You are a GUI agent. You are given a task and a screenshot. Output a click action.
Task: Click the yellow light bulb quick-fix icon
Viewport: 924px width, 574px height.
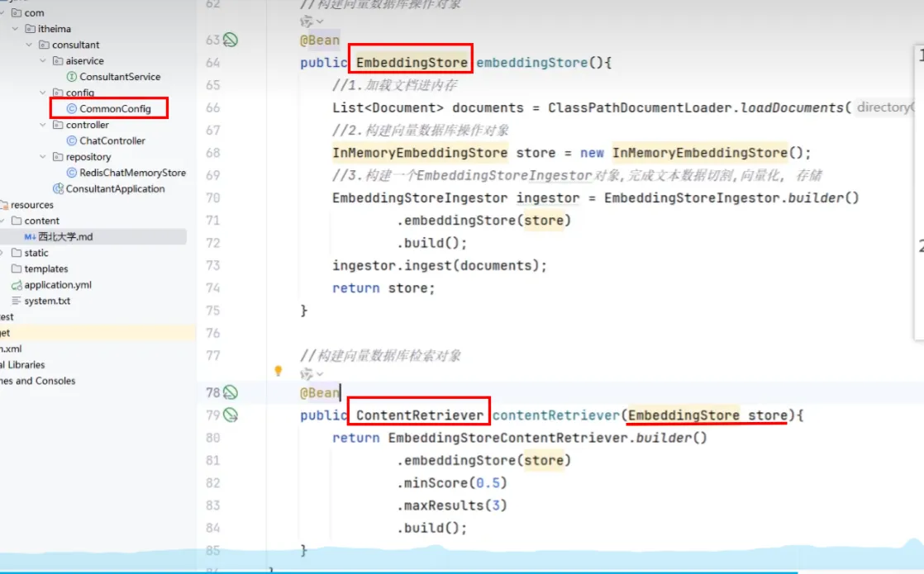click(x=279, y=372)
